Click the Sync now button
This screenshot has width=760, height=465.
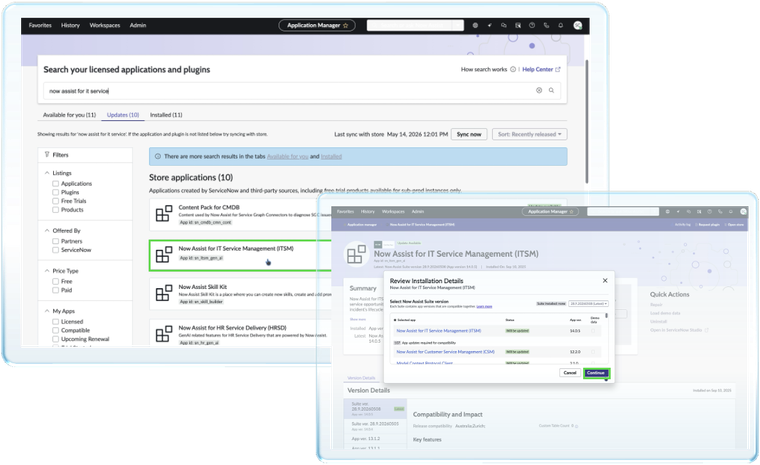[469, 134]
